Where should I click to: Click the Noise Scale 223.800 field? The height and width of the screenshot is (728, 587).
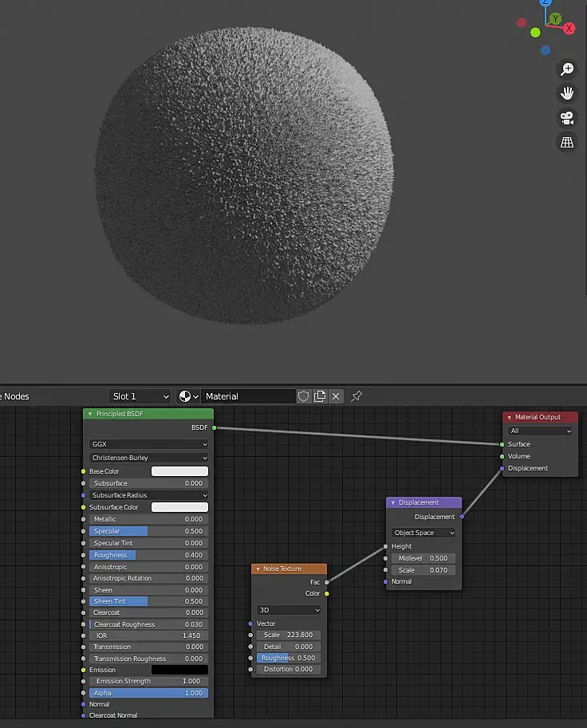pyautogui.click(x=289, y=635)
